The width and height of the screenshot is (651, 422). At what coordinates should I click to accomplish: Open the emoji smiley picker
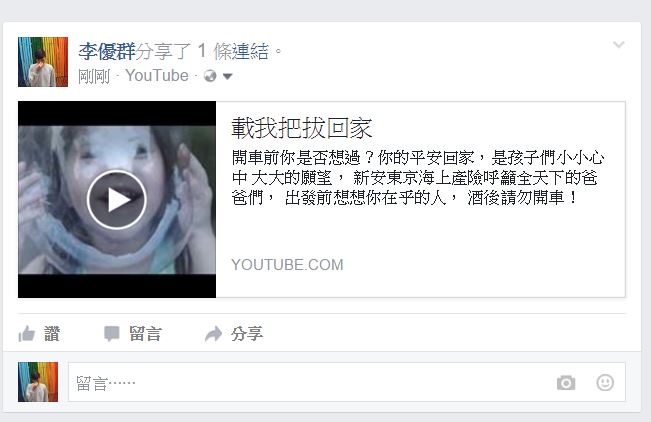click(x=605, y=383)
